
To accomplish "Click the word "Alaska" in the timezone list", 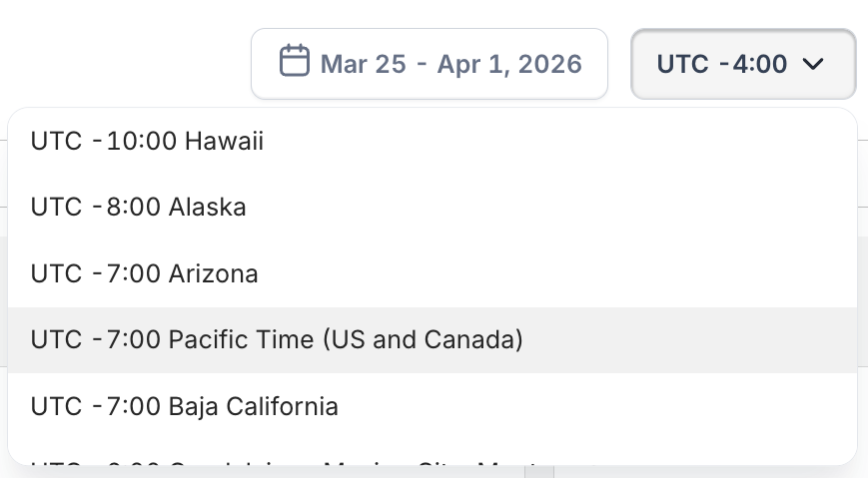I will coord(208,208).
